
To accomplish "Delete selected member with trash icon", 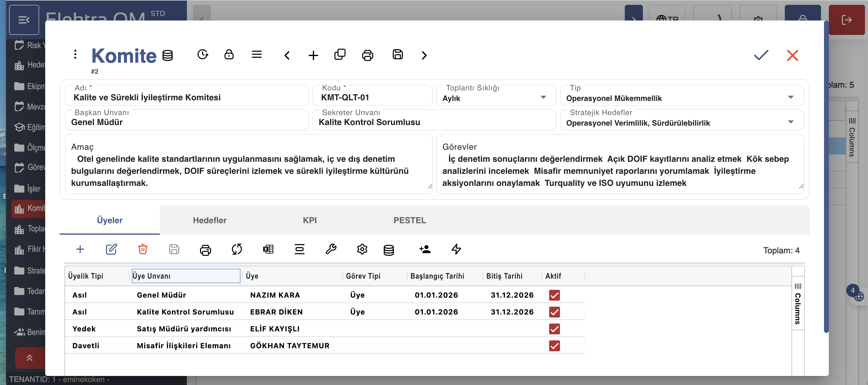I will click(x=143, y=249).
